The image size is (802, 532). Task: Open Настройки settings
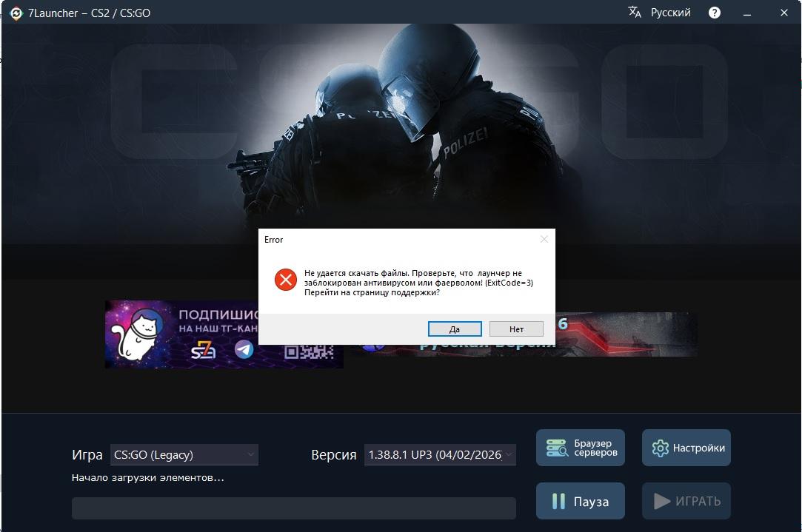tap(686, 448)
